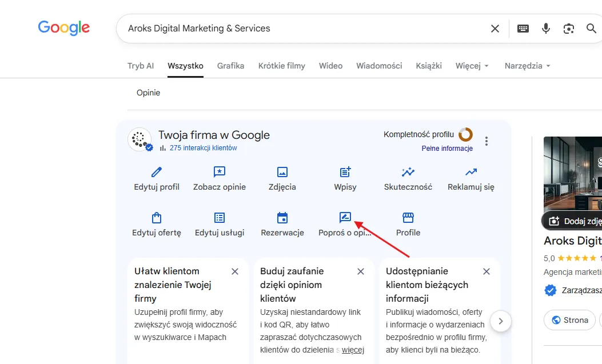The image size is (602, 364).
Task: Open search by image camera icon
Action: [569, 29]
